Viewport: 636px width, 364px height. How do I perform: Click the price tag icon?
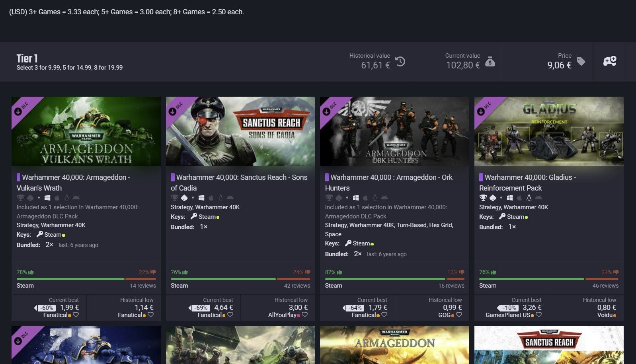point(581,61)
